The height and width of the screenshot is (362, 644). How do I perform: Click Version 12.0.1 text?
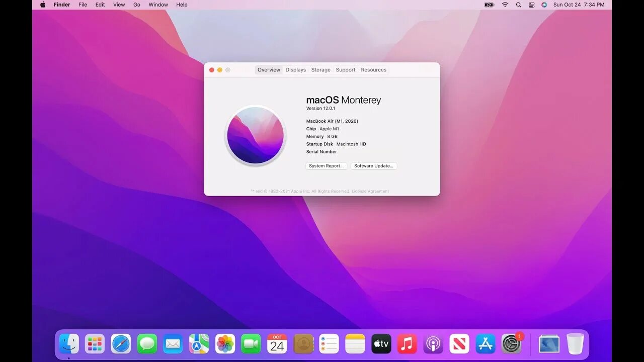[x=320, y=109]
